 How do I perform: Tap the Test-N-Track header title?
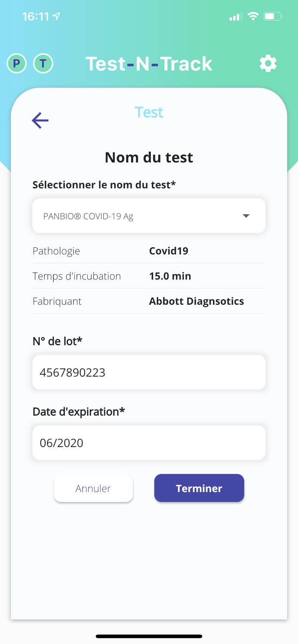(149, 64)
